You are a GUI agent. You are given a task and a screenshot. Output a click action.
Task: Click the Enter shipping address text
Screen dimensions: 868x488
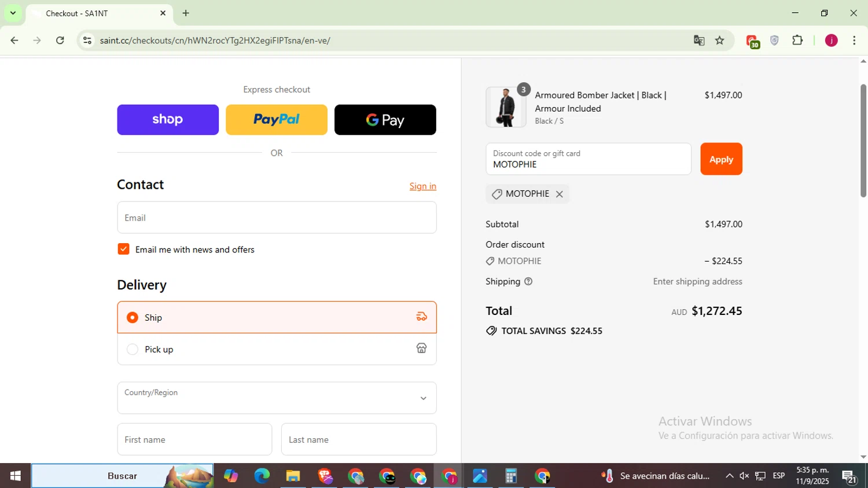[697, 281]
